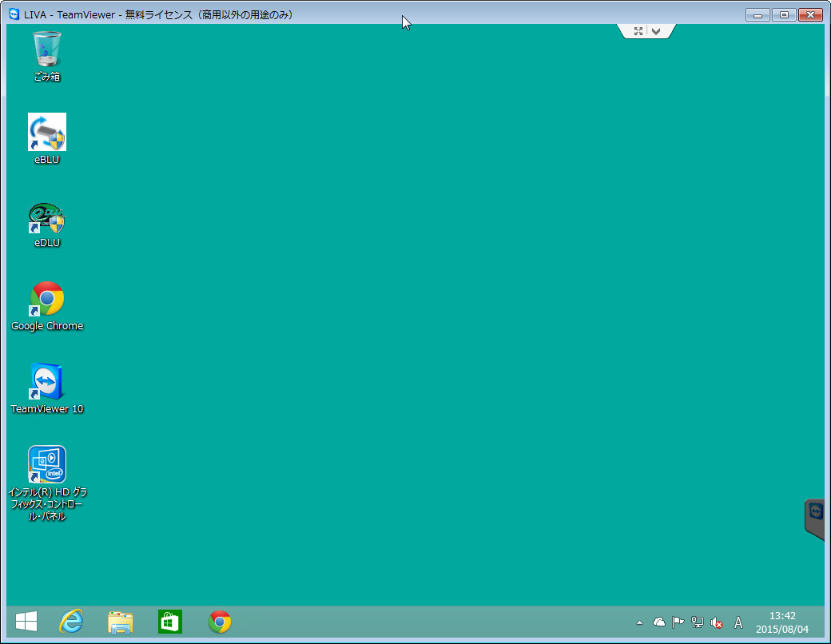
Task: Select the eBLU desktop shortcut
Action: coord(46,138)
